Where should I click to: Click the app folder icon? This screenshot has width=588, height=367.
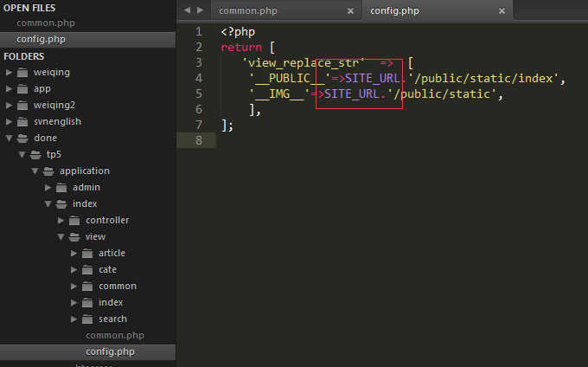click(22, 89)
